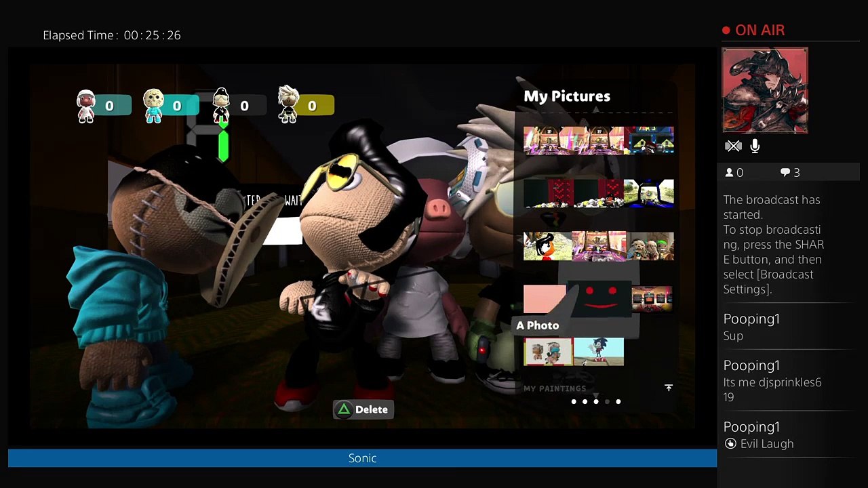This screenshot has width=868, height=488.
Task: Click the red ON AIR indicator
Action: click(753, 30)
